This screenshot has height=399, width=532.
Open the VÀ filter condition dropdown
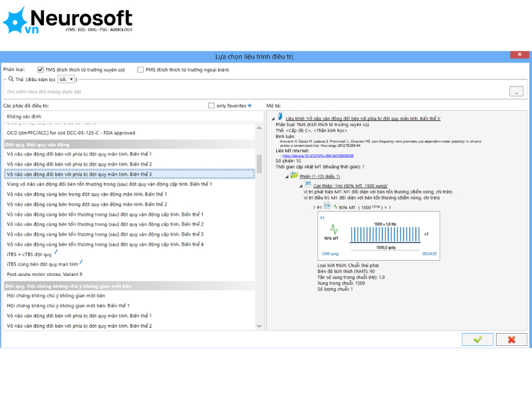click(x=66, y=79)
